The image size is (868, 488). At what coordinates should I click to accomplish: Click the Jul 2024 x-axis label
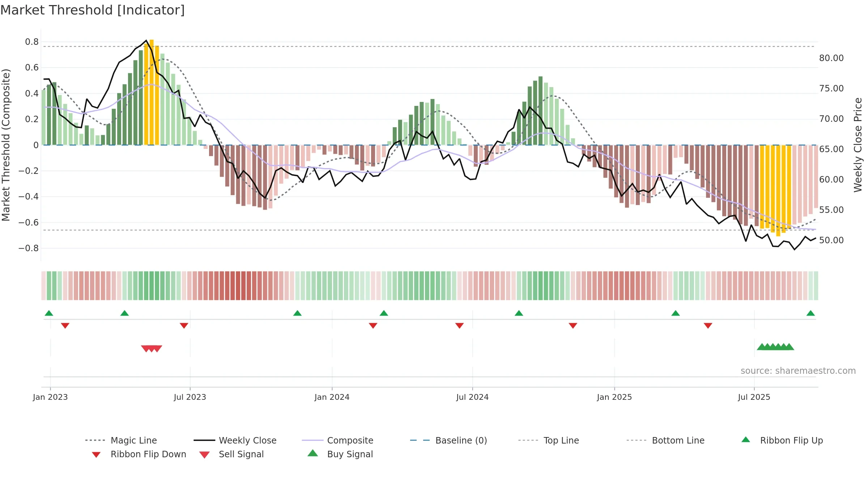point(472,397)
